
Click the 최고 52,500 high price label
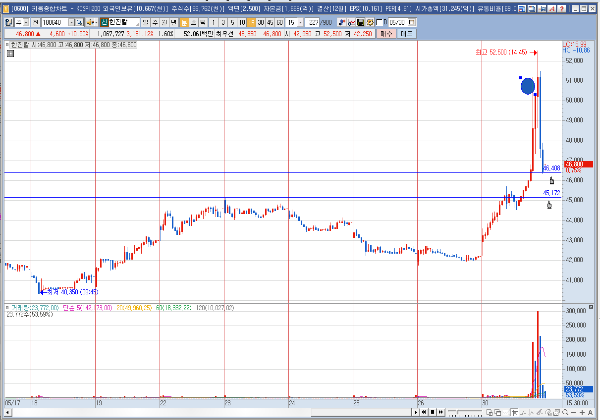(x=501, y=52)
